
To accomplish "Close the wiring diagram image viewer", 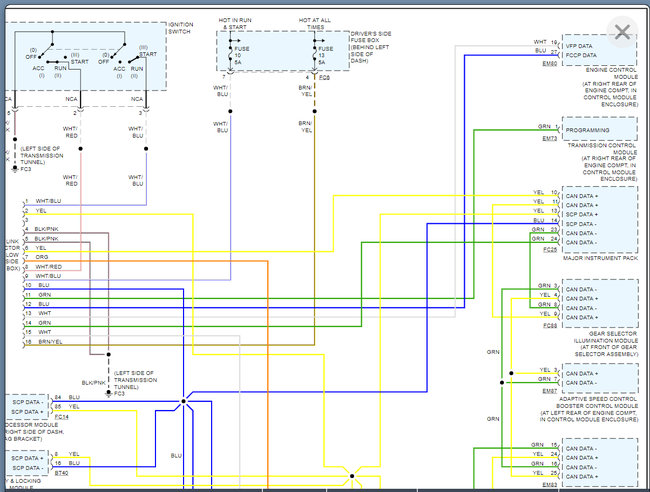I will pos(622,31).
